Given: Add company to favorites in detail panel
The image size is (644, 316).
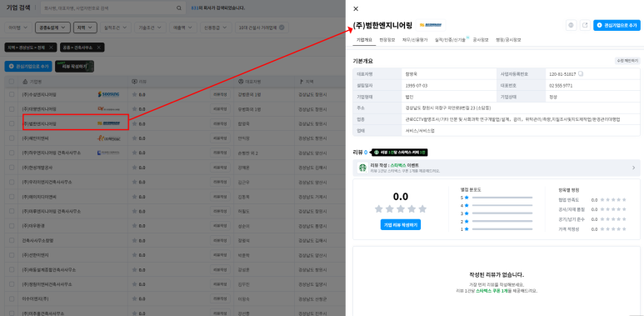Looking at the screenshot, I should (617, 25).
